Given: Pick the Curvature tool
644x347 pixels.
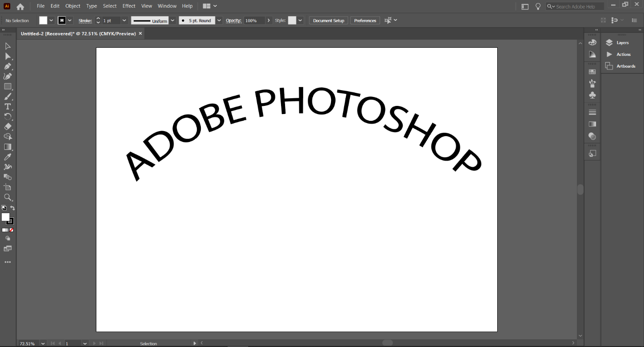Looking at the screenshot, I should click(8, 76).
